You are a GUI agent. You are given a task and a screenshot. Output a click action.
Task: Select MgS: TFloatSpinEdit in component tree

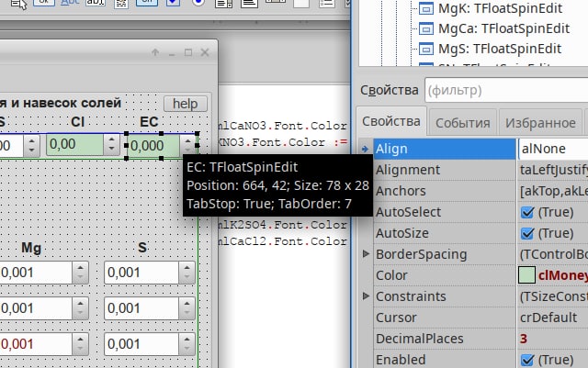(500, 49)
